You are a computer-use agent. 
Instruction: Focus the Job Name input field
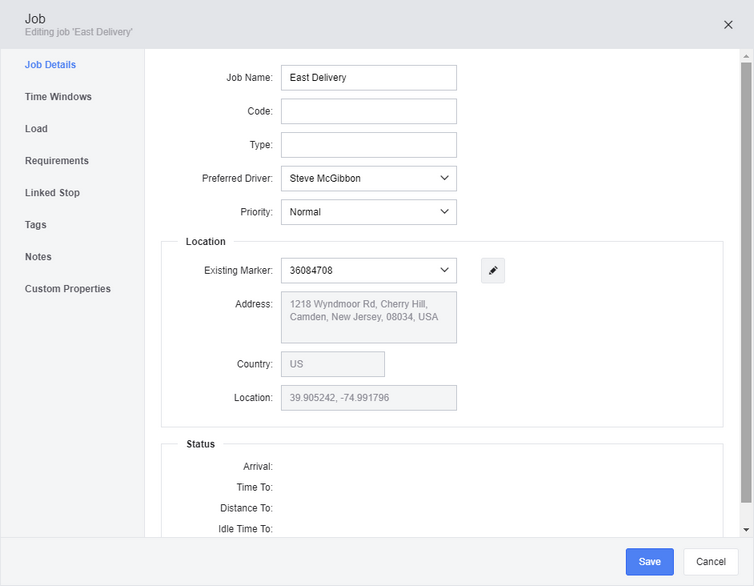[x=369, y=78]
